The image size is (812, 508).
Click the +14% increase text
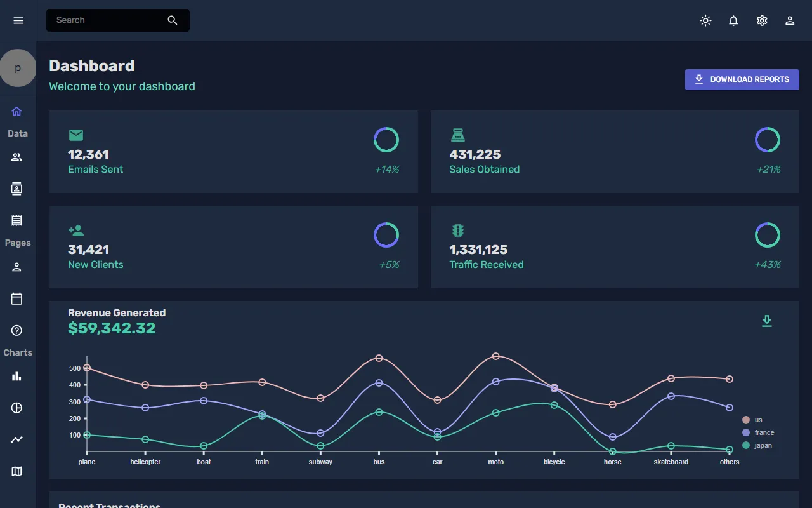(x=387, y=170)
